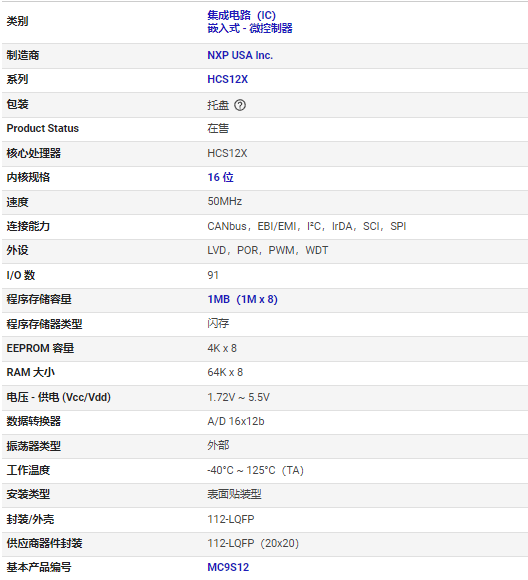Click the LVD, POR, PWM, WDT peripherals value
The width and height of the screenshot is (528, 580).
click(x=267, y=250)
